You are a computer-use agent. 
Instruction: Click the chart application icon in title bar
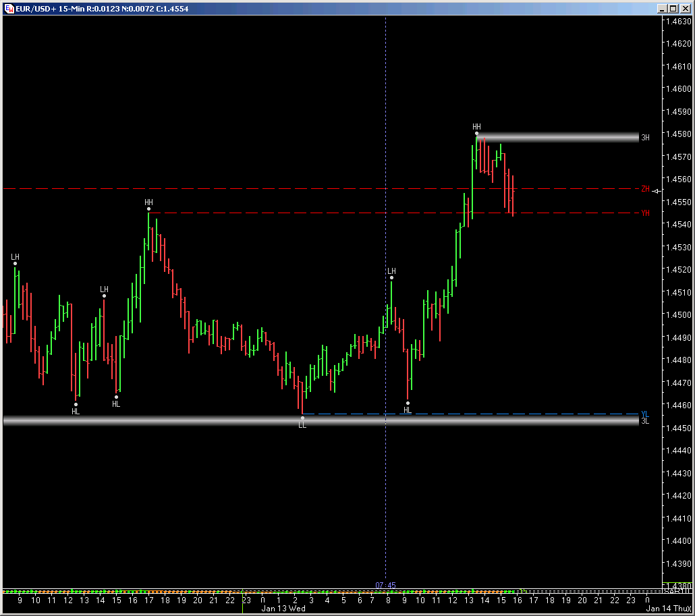[9, 8]
